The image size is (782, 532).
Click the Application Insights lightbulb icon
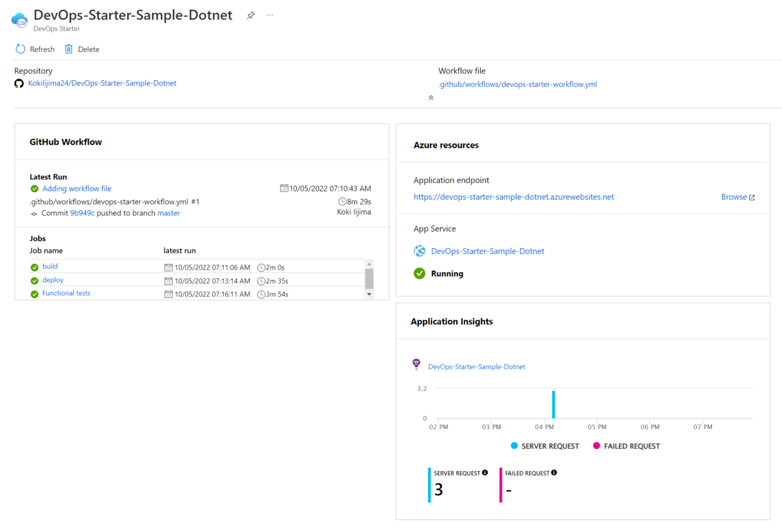pos(417,365)
